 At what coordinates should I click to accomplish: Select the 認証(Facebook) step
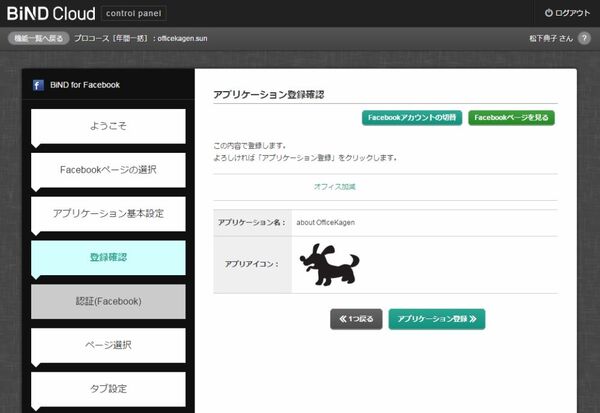108,301
